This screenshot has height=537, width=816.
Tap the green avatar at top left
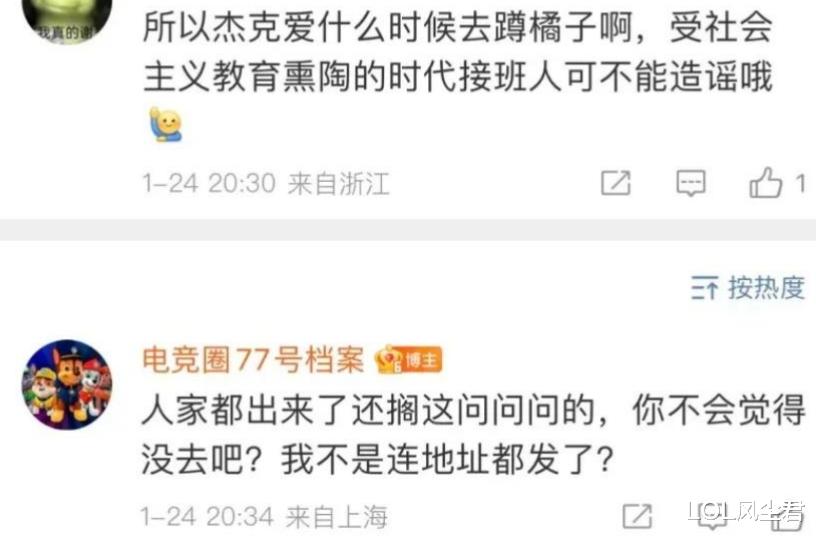(67, 18)
